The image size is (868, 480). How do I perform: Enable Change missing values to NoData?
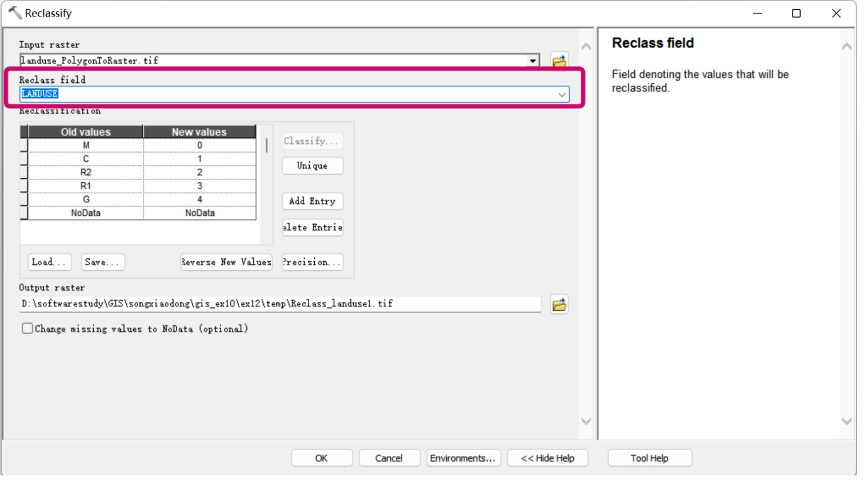click(26, 328)
